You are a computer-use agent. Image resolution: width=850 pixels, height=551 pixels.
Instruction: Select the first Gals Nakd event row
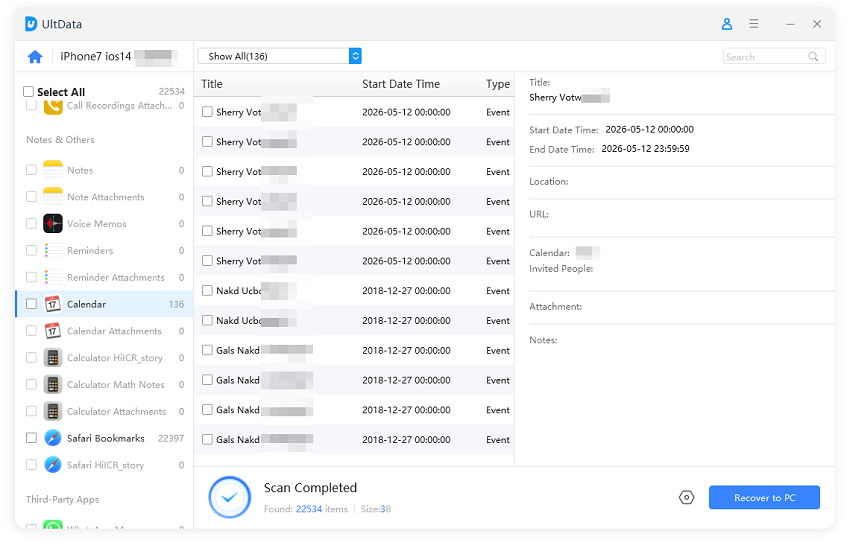tap(354, 350)
